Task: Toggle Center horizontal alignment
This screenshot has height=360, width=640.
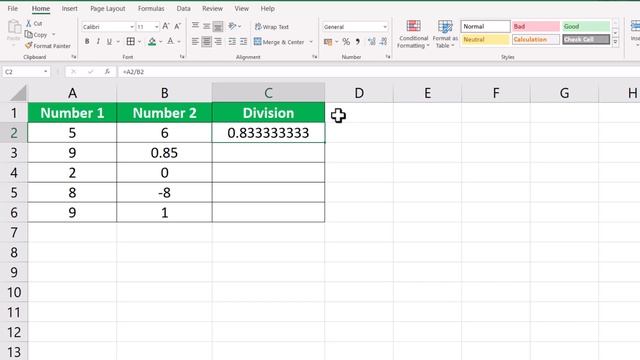Action: click(x=207, y=42)
